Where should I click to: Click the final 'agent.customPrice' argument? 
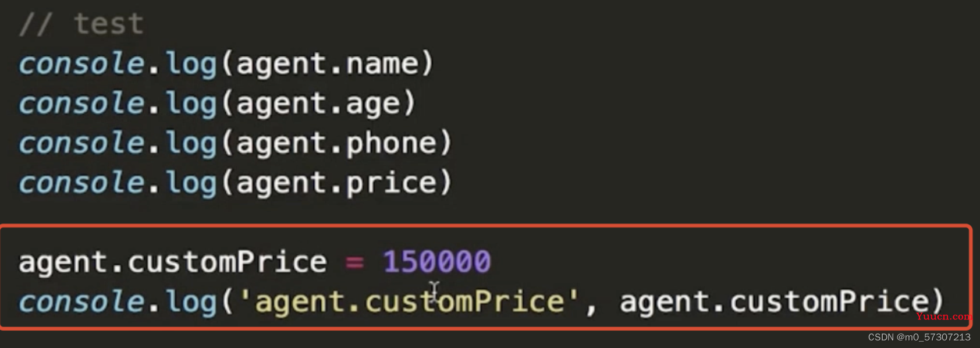pyautogui.click(x=775, y=302)
